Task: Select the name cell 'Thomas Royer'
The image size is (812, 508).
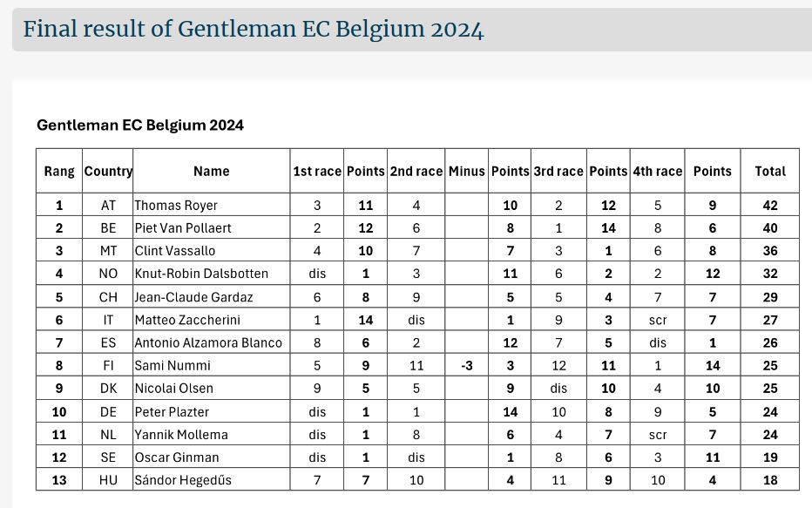Action: [212, 205]
